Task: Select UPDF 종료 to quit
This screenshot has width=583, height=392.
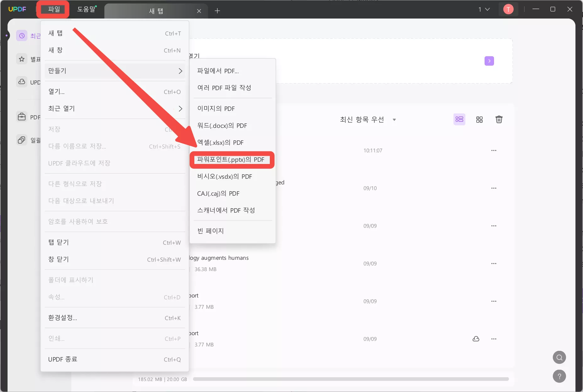Action: (115, 359)
